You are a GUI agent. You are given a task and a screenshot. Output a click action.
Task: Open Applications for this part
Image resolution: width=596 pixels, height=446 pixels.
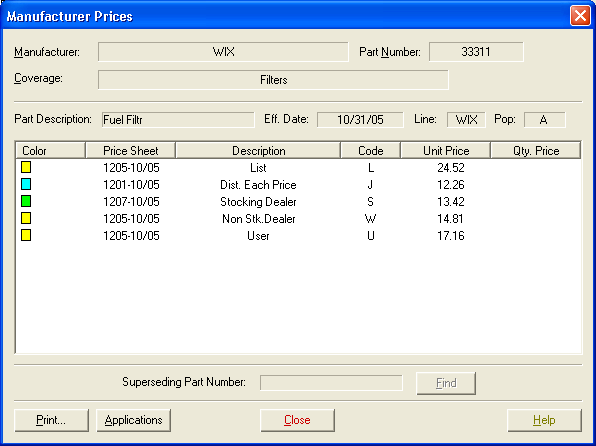(x=133, y=420)
